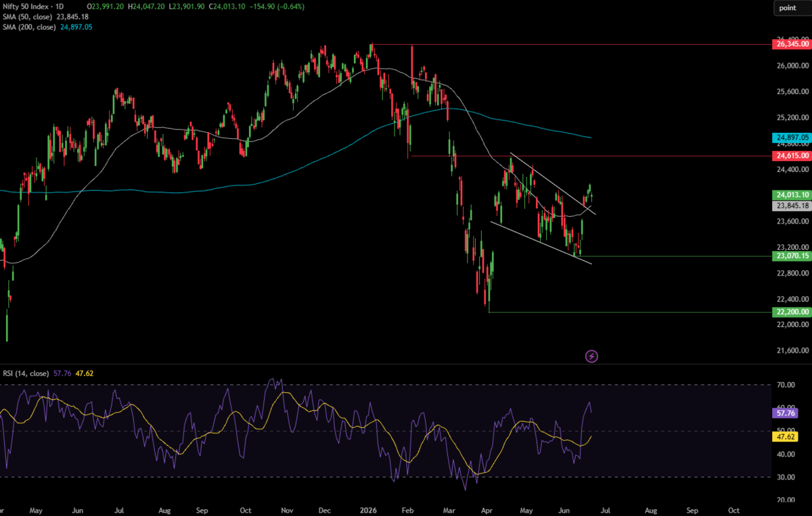Select the upper white channel trend line
Image resolution: width=812 pixels, height=516 pixels.
(x=553, y=184)
